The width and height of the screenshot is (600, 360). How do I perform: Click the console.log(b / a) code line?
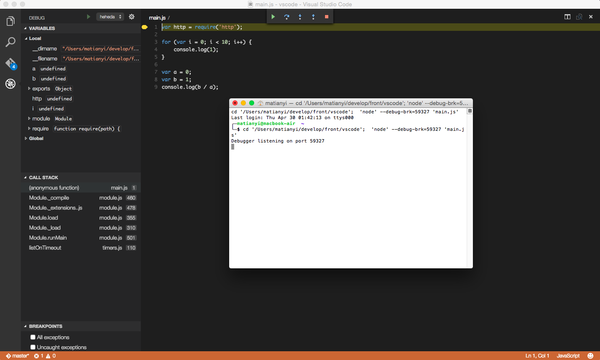pyautogui.click(x=190, y=87)
